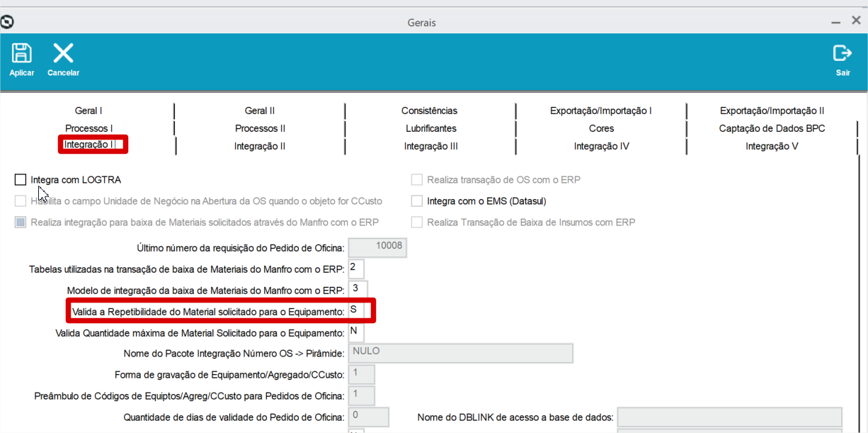This screenshot has width=868, height=433.
Task: Open the Cores tab
Action: tap(602, 128)
